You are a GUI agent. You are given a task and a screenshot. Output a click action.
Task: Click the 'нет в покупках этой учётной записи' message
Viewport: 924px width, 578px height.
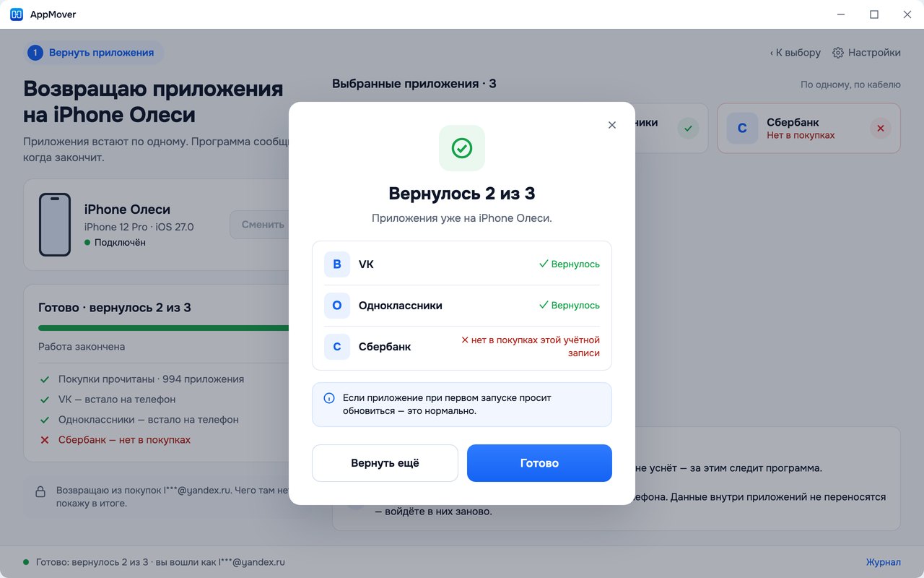[531, 347]
